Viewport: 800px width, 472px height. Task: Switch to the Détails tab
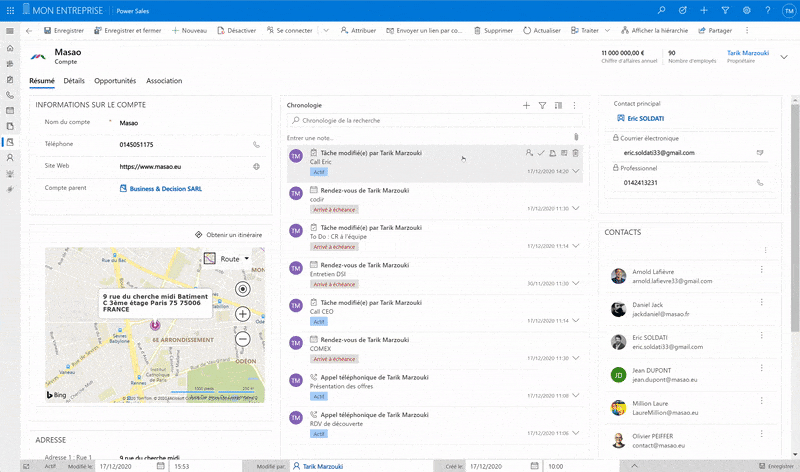74,81
